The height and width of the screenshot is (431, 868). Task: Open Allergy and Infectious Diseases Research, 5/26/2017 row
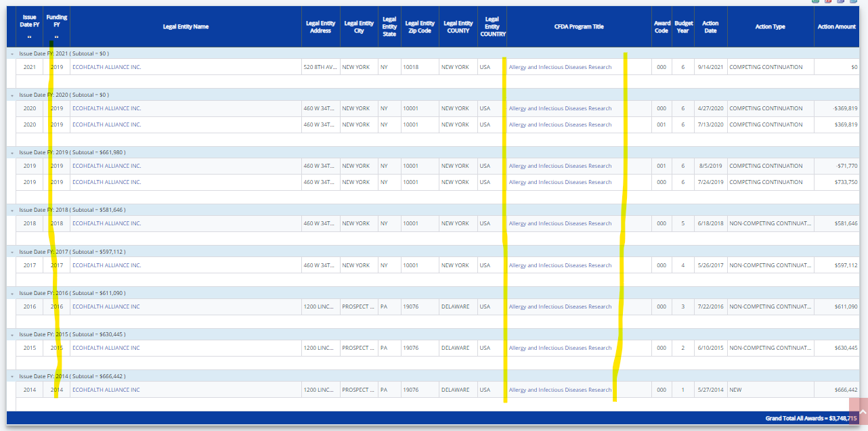tap(560, 265)
